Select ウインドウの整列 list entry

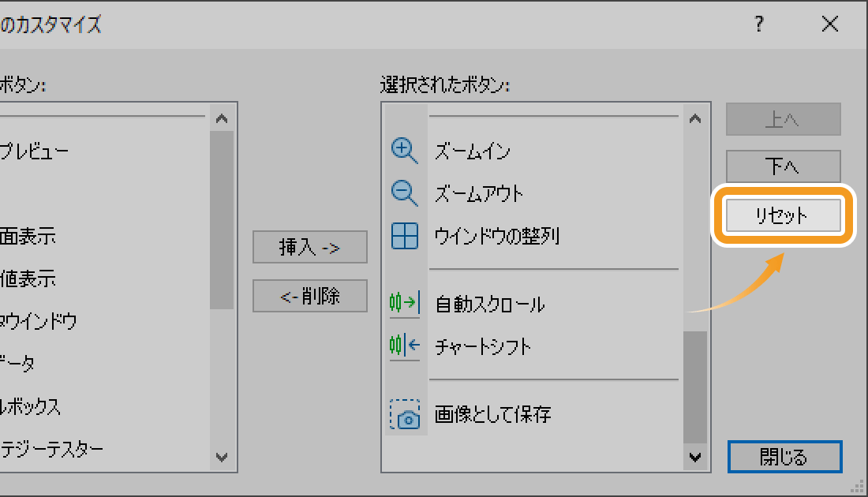coord(497,237)
